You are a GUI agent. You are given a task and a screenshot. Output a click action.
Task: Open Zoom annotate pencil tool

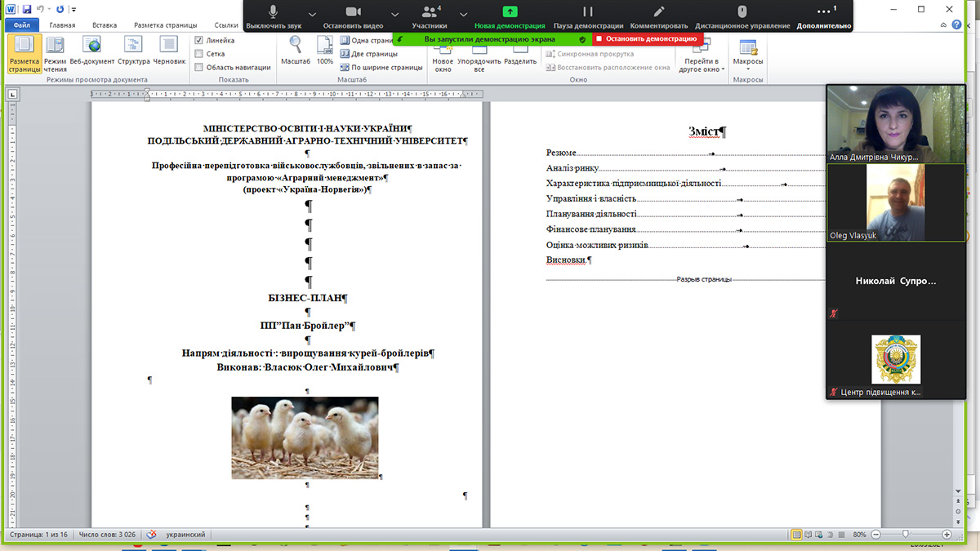[660, 12]
